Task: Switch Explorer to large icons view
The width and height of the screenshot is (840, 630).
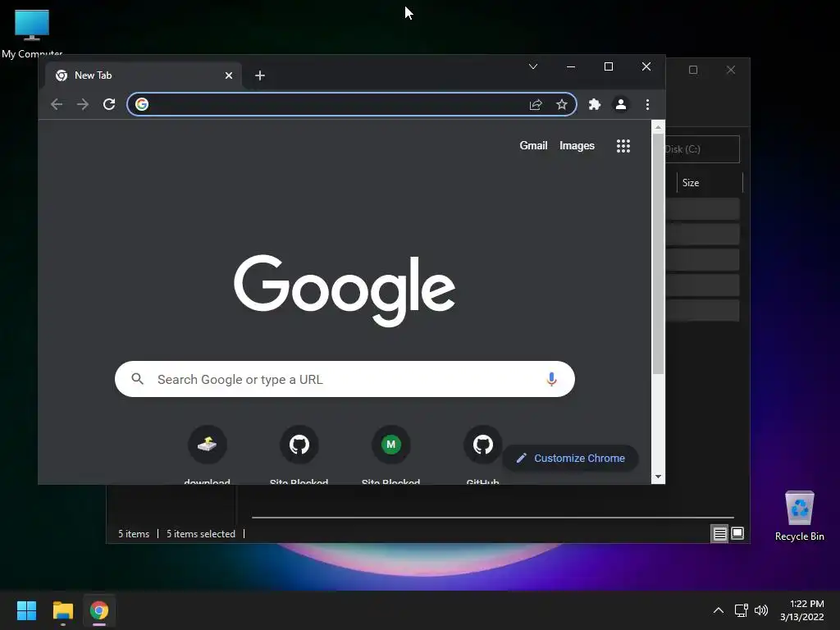Action: coord(737,533)
